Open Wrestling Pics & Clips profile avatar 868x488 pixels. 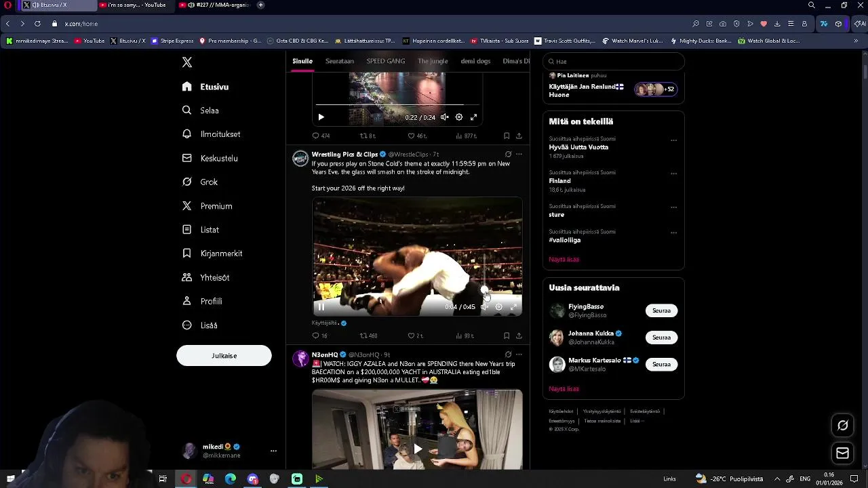coord(300,159)
